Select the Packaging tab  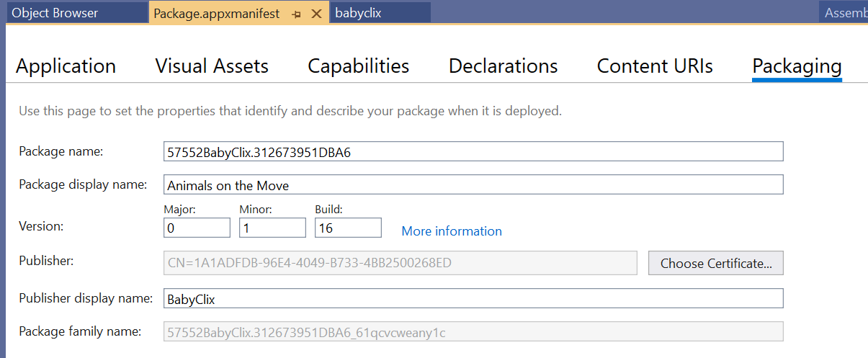tap(797, 67)
